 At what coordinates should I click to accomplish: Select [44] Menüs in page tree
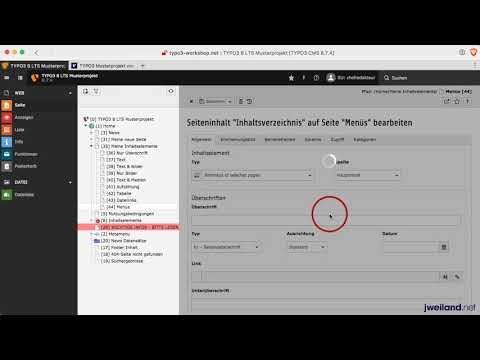(118, 207)
